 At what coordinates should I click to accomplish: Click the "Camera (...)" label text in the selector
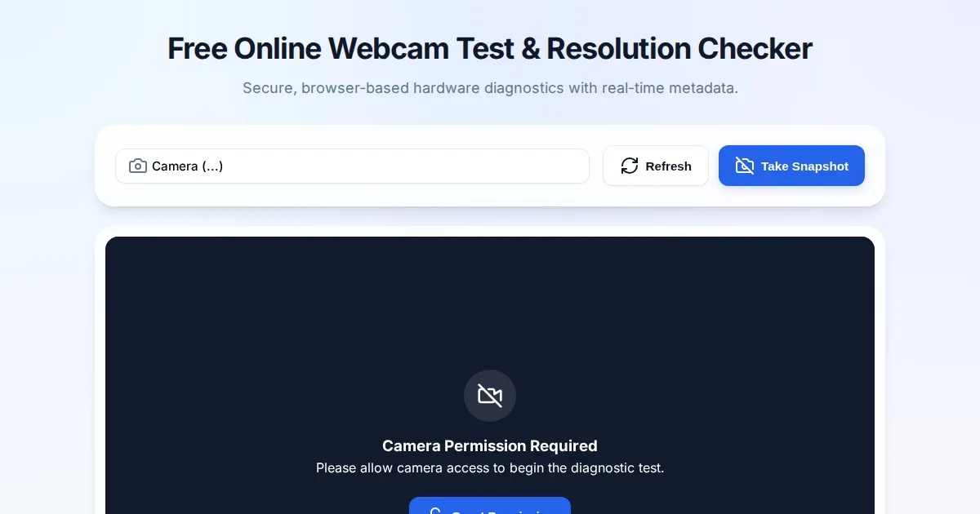pyautogui.click(x=188, y=166)
